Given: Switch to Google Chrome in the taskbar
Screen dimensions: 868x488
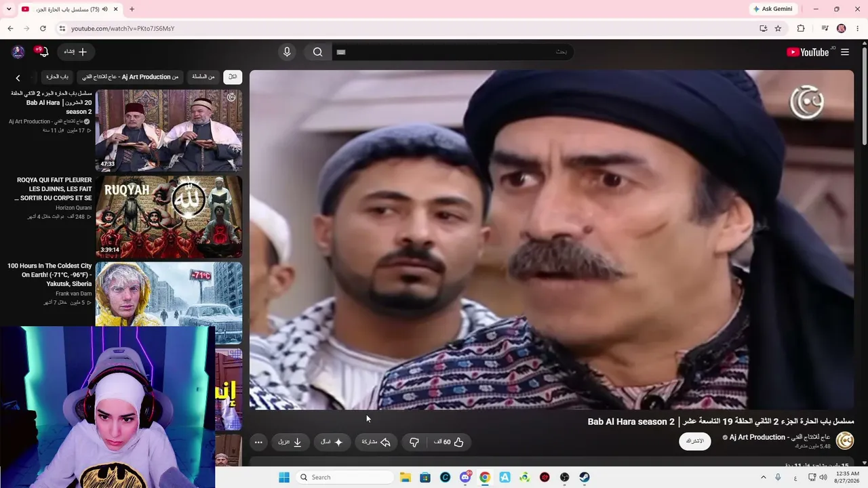Looking at the screenshot, I should coord(485,477).
